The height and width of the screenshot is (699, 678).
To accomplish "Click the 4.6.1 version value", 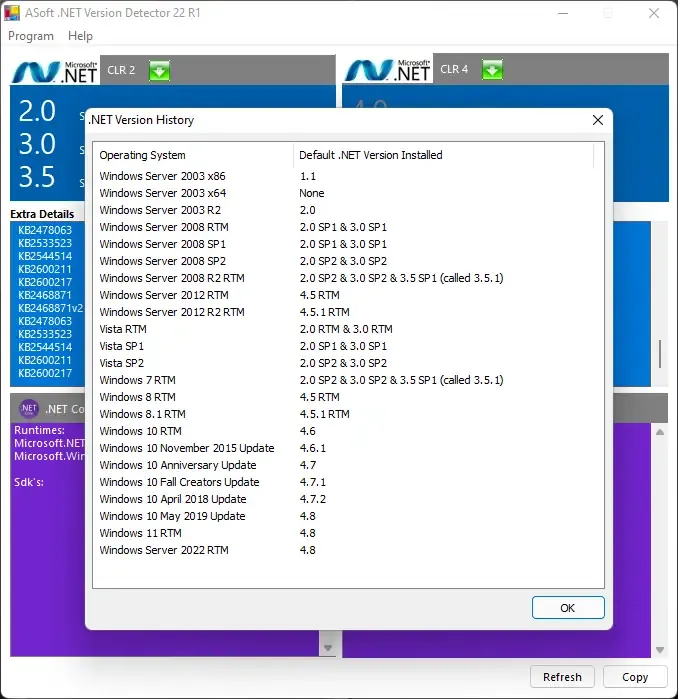I will coord(312,448).
